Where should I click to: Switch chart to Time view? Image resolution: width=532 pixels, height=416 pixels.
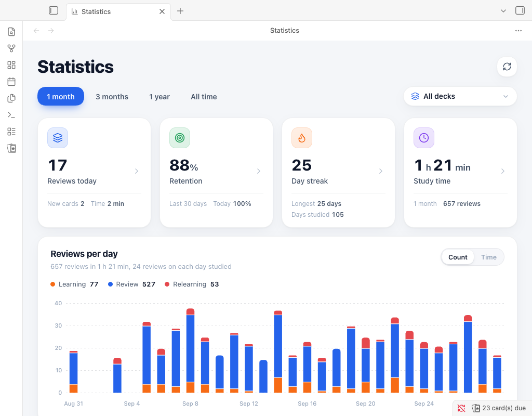488,257
